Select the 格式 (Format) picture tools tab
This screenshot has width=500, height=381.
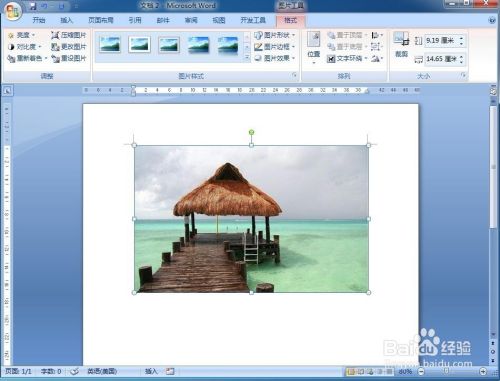point(290,20)
